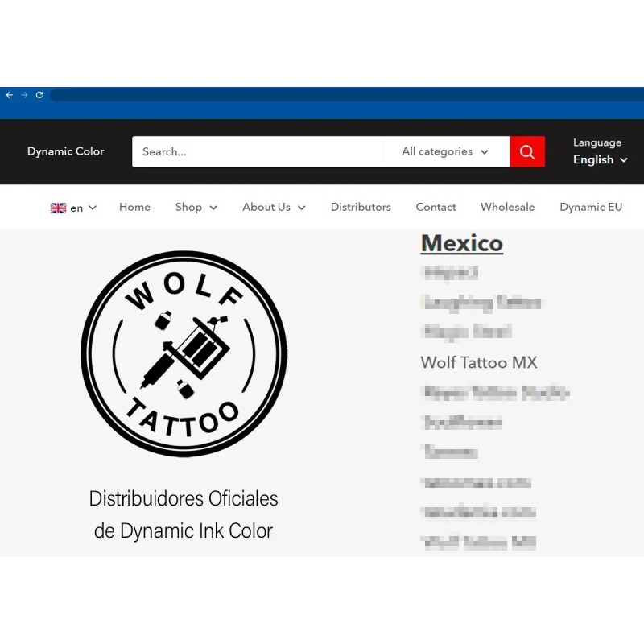This screenshot has width=644, height=644.
Task: Click the Language label text
Action: tap(597, 142)
